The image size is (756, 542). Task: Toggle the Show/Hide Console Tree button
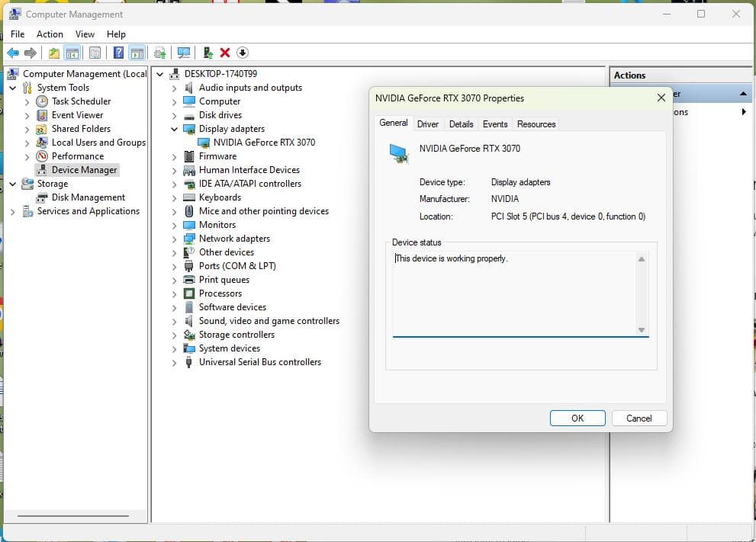click(72, 53)
